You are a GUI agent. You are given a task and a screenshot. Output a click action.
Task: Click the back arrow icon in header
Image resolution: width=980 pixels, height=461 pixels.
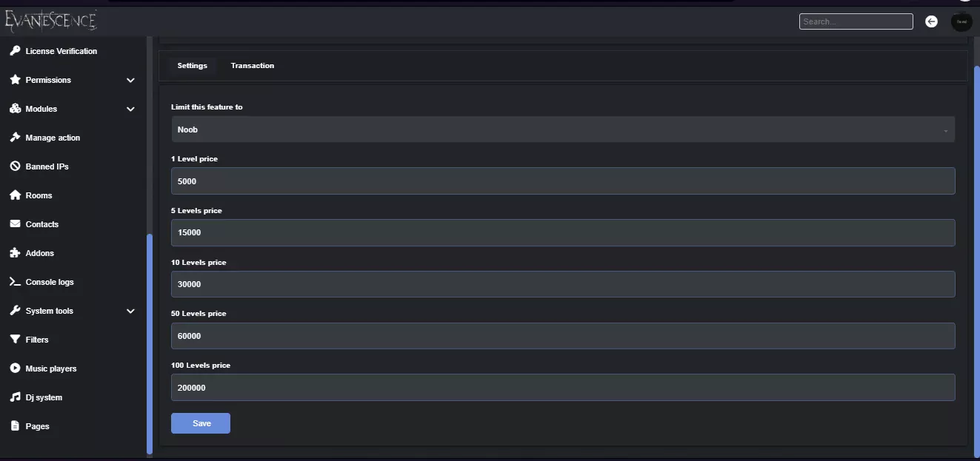pyautogui.click(x=932, y=22)
